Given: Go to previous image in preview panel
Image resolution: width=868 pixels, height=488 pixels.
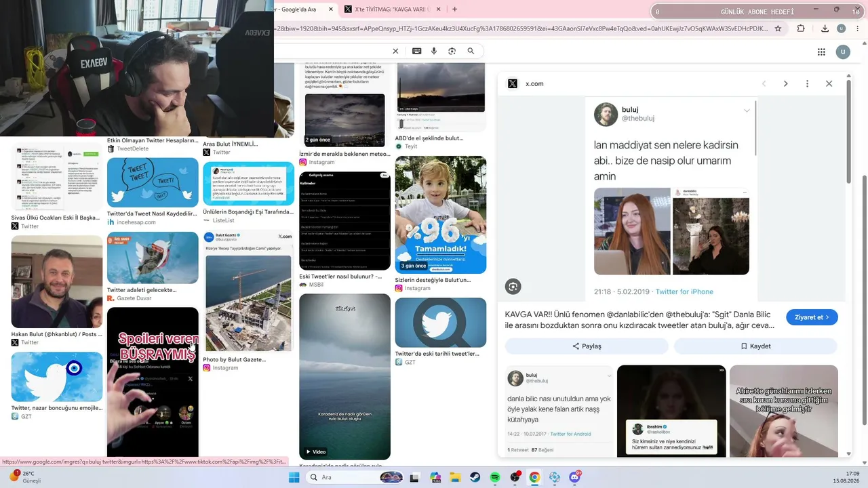Looking at the screenshot, I should coord(764,83).
